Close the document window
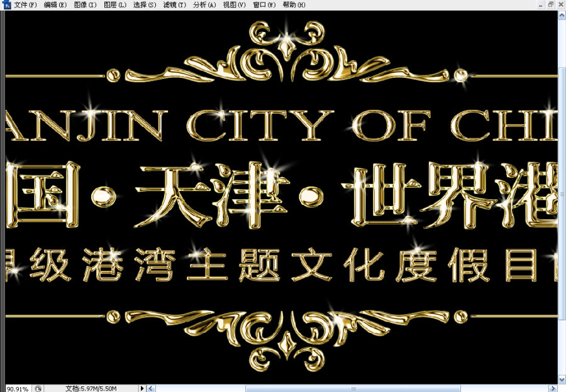566x392 pixels. tap(560, 4)
